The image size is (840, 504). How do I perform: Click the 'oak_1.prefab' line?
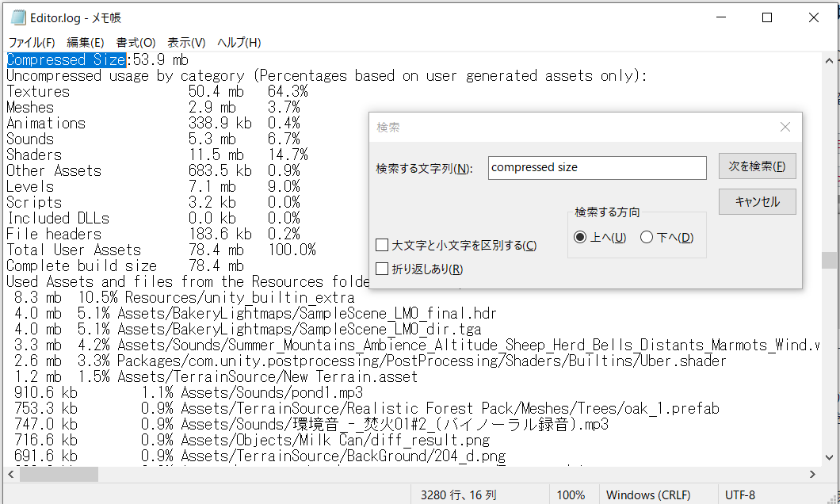tap(366, 409)
